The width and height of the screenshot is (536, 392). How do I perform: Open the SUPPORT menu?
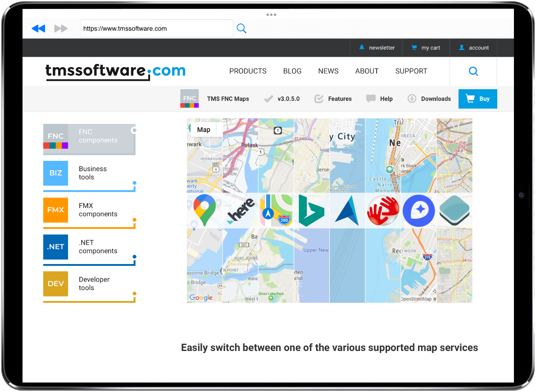411,71
